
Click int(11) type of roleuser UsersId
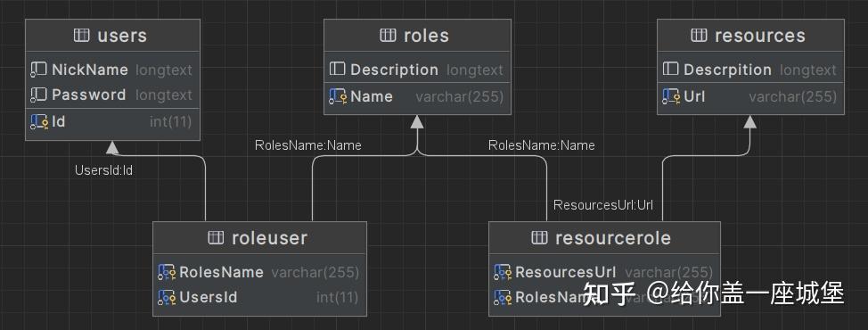338,297
